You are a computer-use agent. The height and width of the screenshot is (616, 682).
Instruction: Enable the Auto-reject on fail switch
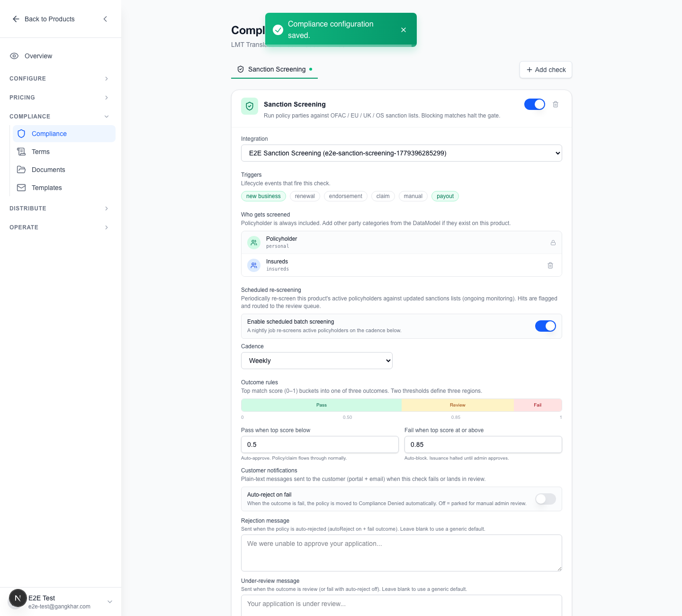[x=546, y=499]
